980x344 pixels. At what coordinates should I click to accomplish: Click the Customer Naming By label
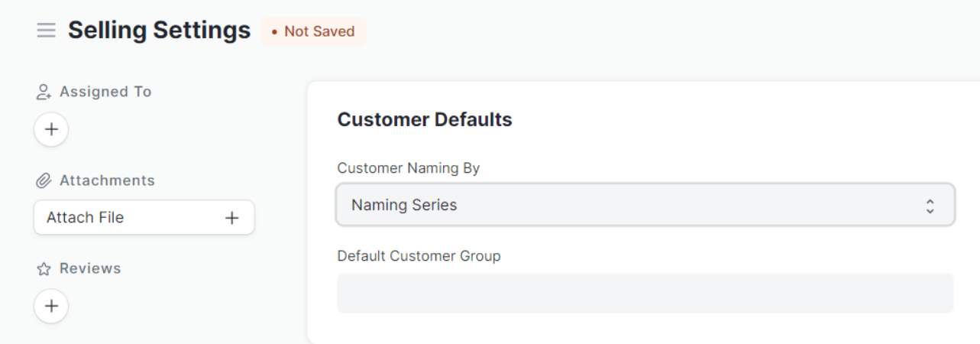[409, 169]
